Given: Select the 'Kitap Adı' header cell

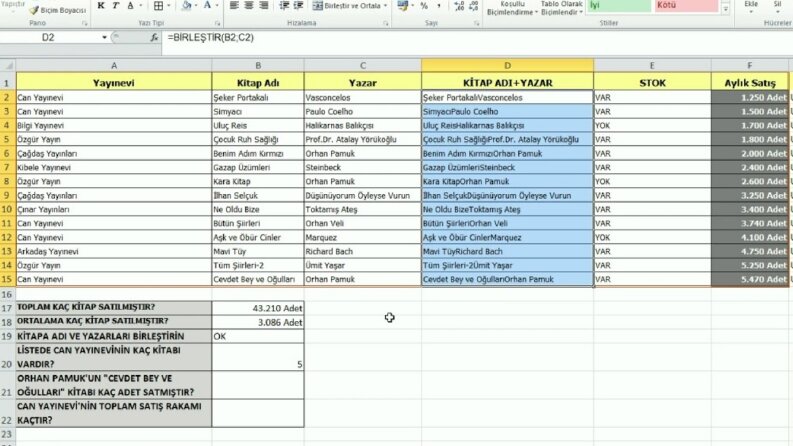Looking at the screenshot, I should pos(258,82).
